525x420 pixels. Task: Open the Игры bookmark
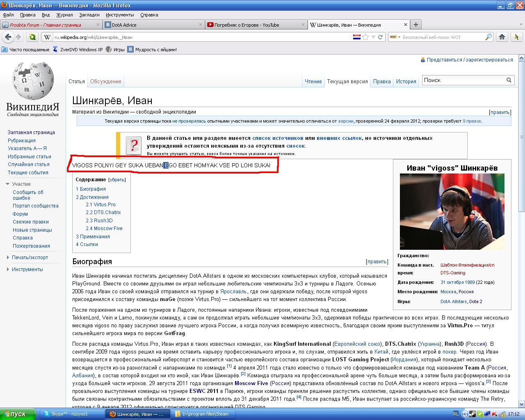[115, 50]
